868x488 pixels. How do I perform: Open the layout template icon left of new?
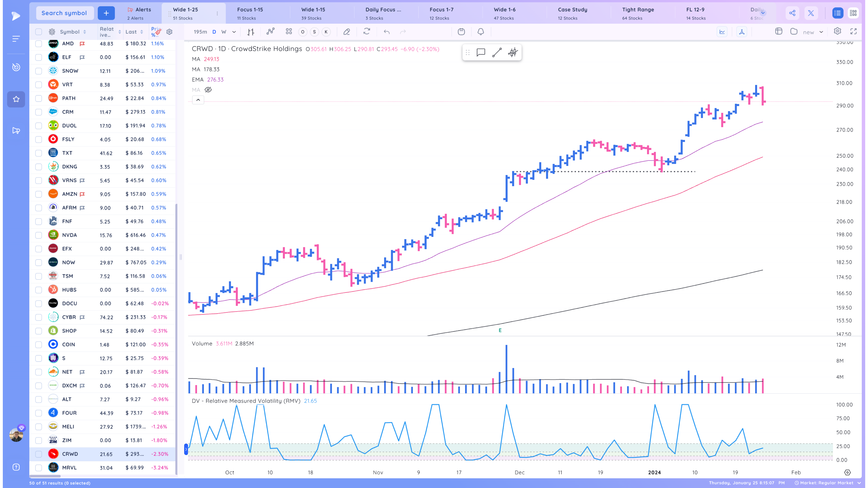[x=778, y=31]
